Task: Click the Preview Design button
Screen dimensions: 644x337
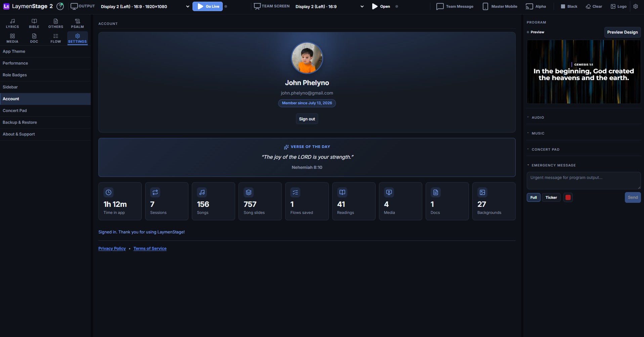Action: [x=622, y=32]
